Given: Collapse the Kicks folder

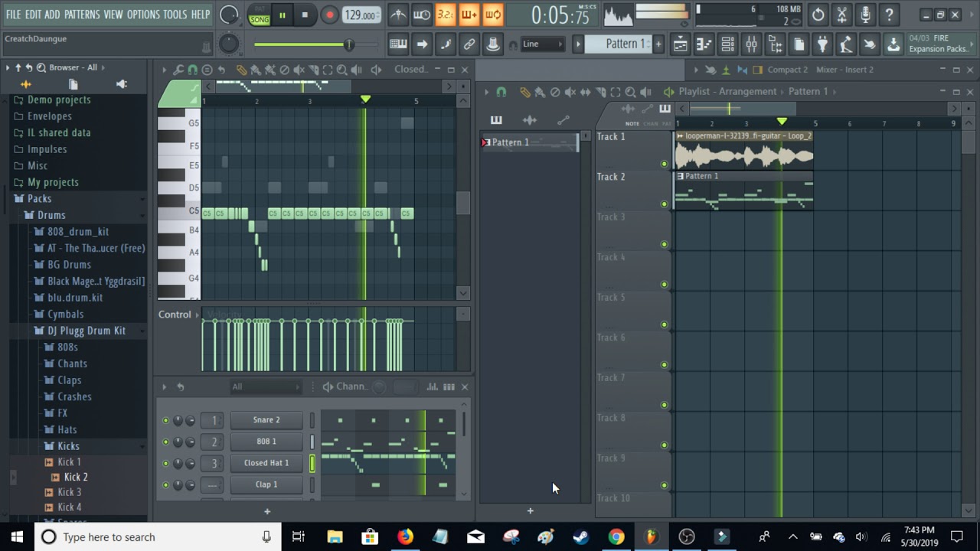Looking at the screenshot, I should [68, 446].
